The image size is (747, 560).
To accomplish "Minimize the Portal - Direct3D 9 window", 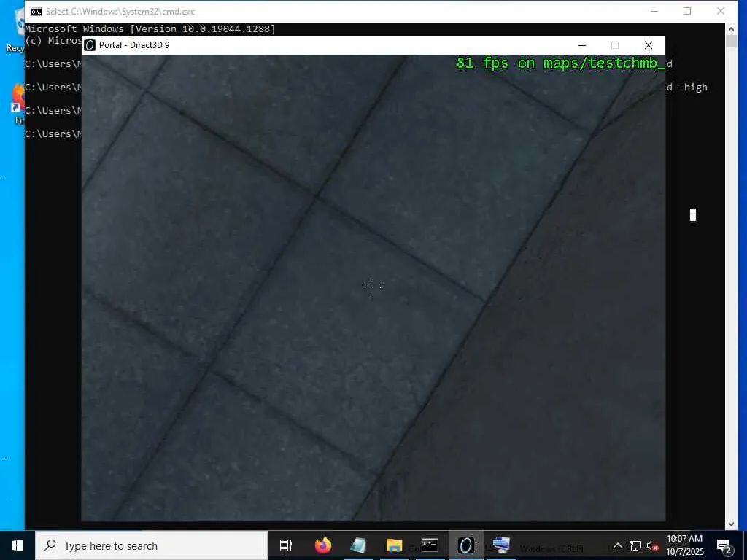I will click(x=581, y=45).
